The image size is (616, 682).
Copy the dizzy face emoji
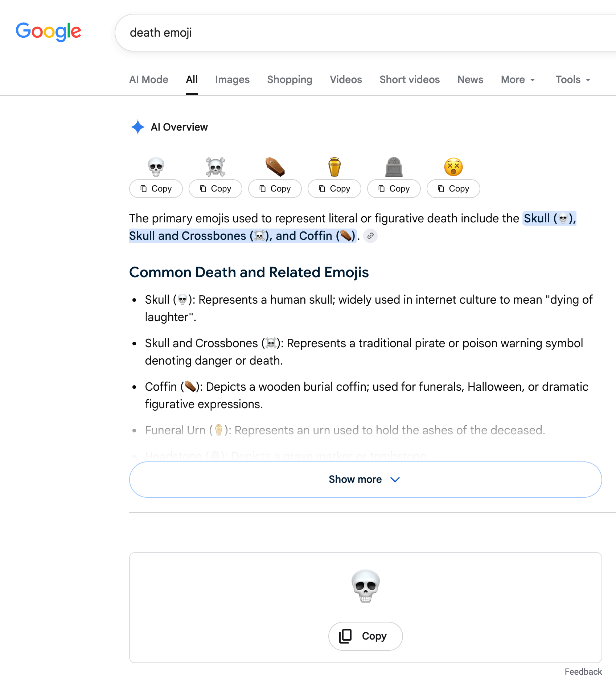click(453, 189)
